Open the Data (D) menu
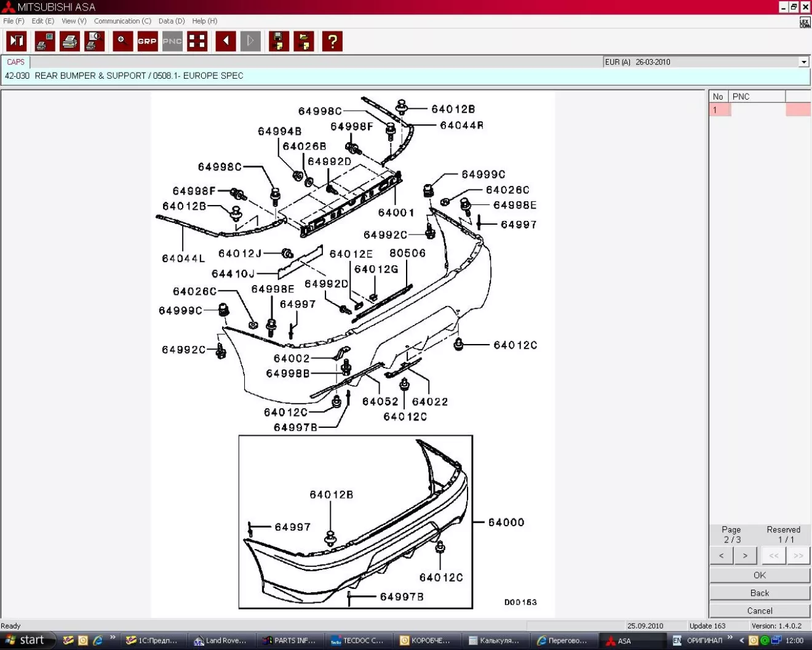The height and width of the screenshot is (650, 812). [x=171, y=21]
